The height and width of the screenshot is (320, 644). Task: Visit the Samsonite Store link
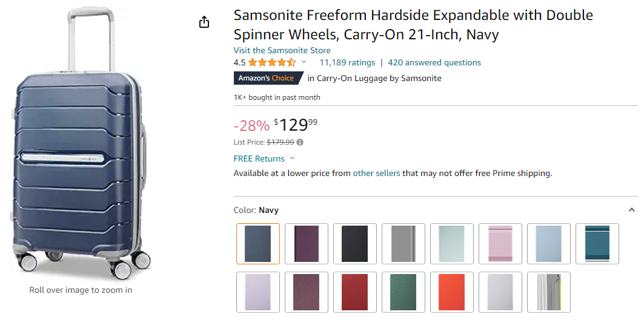pos(282,50)
